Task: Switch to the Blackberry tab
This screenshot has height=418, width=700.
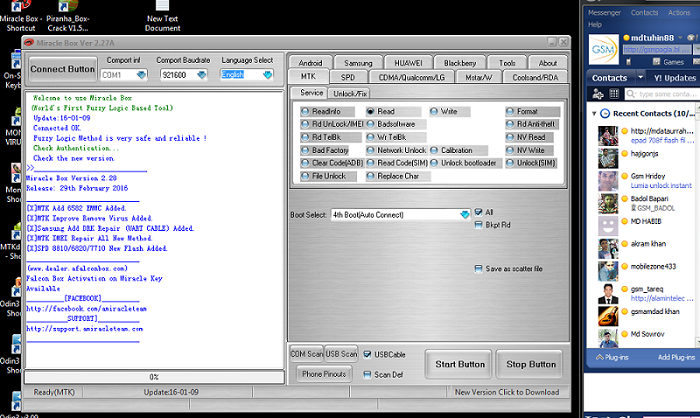Action: [x=460, y=63]
